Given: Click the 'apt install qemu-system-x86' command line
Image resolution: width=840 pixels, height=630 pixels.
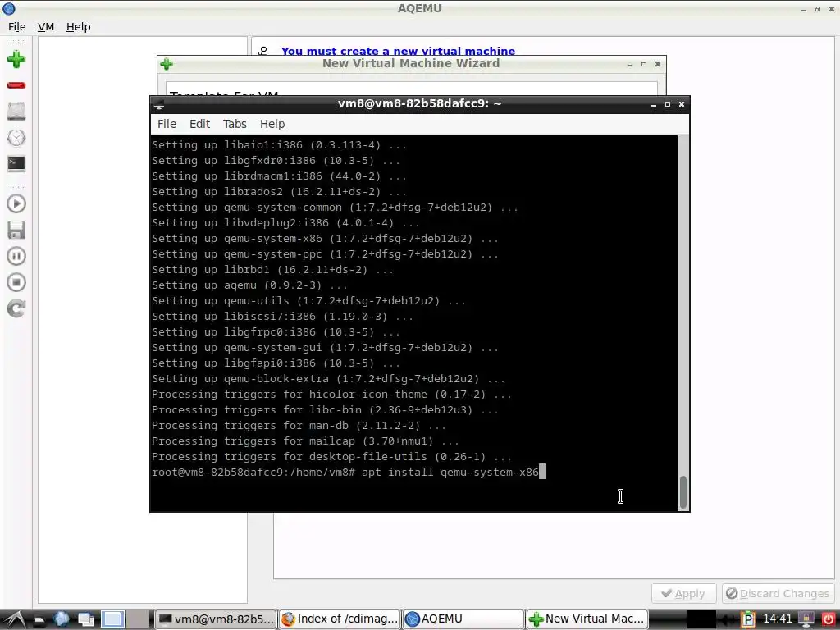Looking at the screenshot, I should [450, 472].
